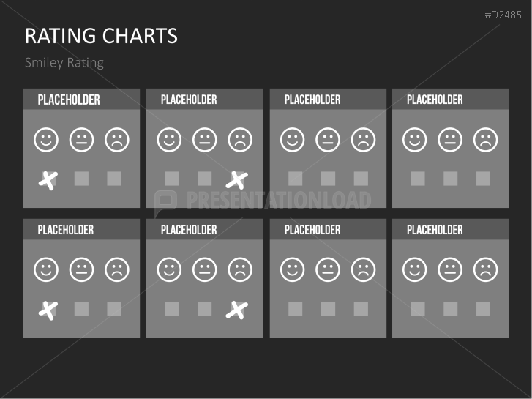Select the happy smiley in the top-right card
Screen dimensions: 532x399
pos(415,140)
